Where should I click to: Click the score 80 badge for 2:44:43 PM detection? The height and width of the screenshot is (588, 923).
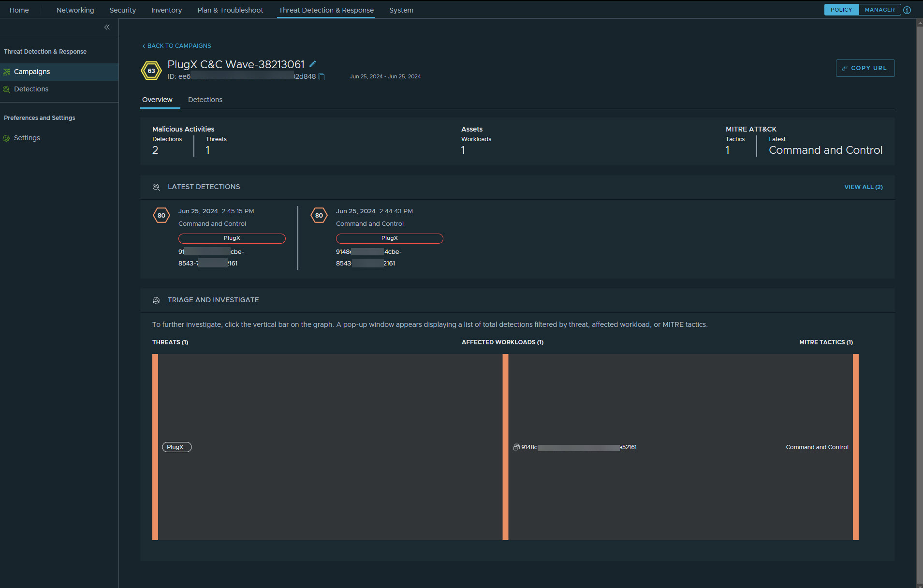point(319,216)
